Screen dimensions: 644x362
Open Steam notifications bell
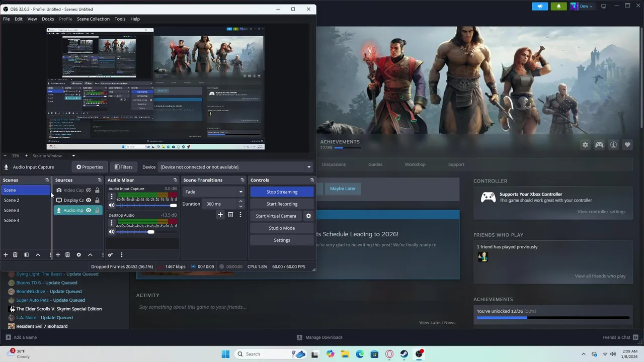coord(558,7)
